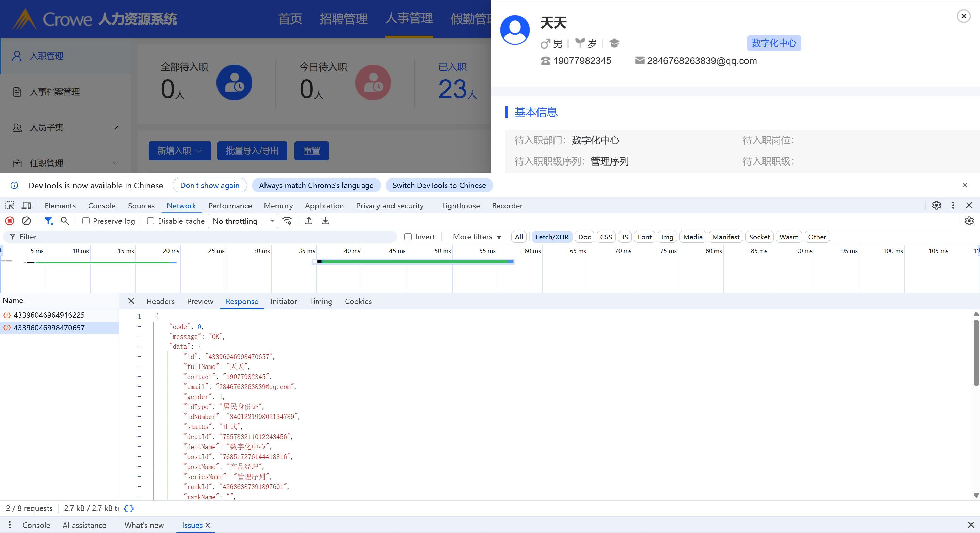The width and height of the screenshot is (980, 533).
Task: Expand the More filters menu
Action: 476,237
